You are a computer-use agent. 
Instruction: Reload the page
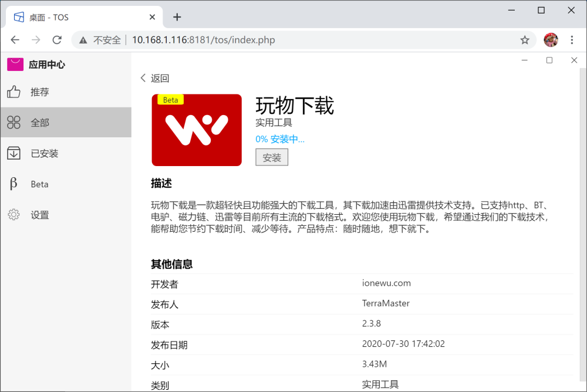57,40
